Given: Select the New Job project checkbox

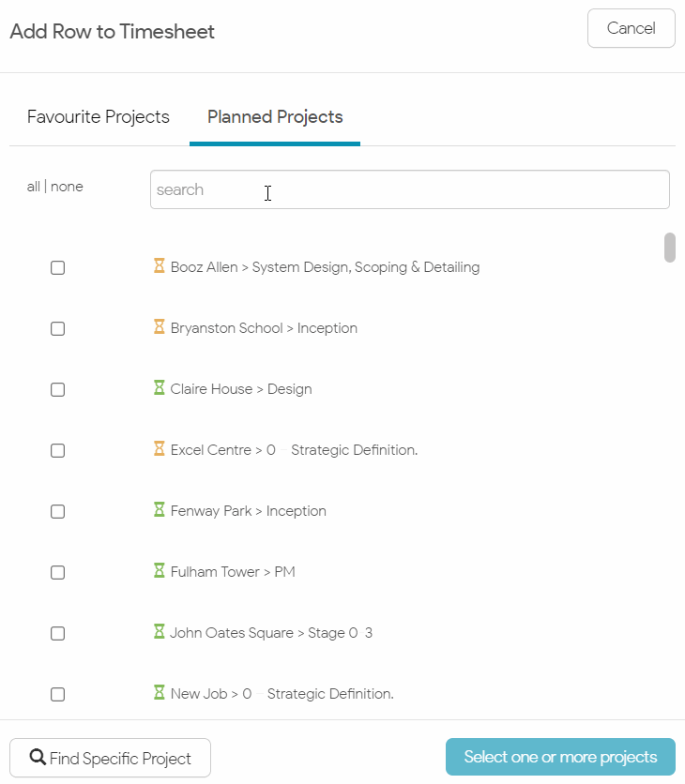Looking at the screenshot, I should pyautogui.click(x=57, y=695).
